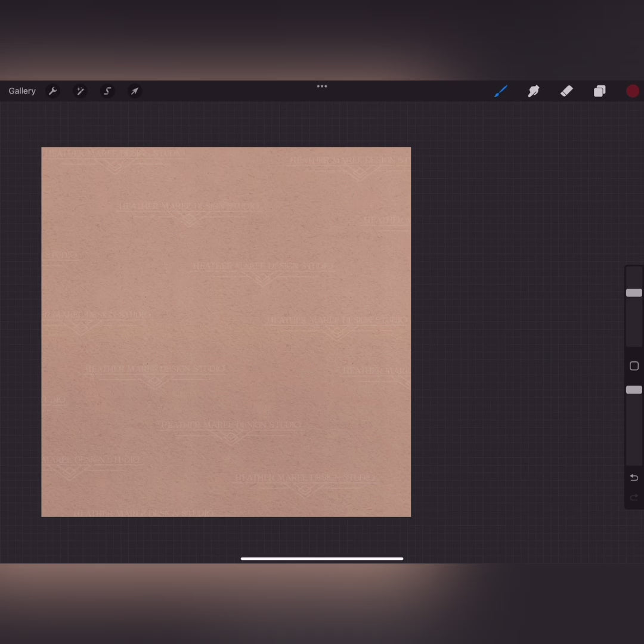Open the Adjustments magic wand menu
The image size is (644, 644).
coord(80,91)
